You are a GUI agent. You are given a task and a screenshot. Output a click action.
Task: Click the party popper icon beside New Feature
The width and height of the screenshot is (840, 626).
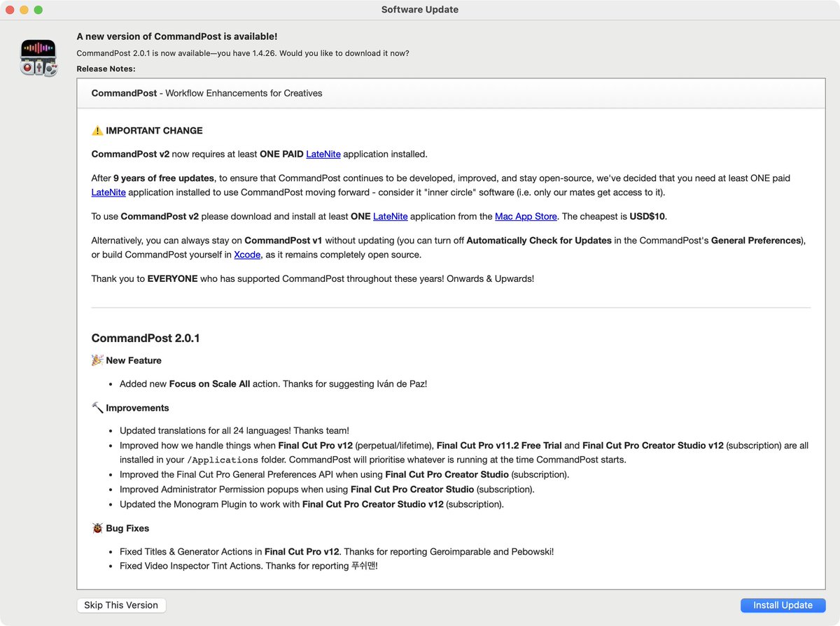[x=97, y=360]
